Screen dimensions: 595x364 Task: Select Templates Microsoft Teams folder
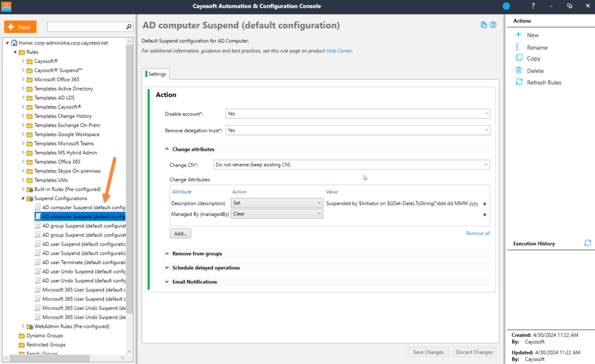coord(64,144)
